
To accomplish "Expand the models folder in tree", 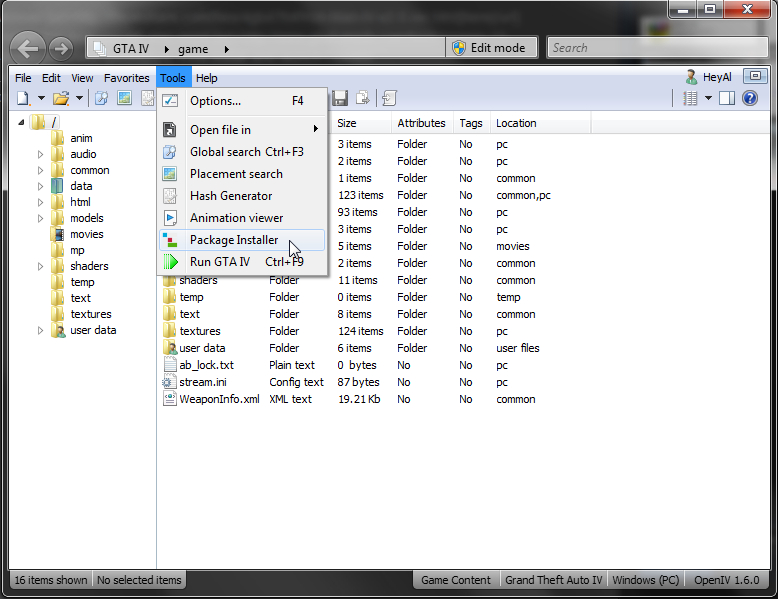I will (x=40, y=218).
